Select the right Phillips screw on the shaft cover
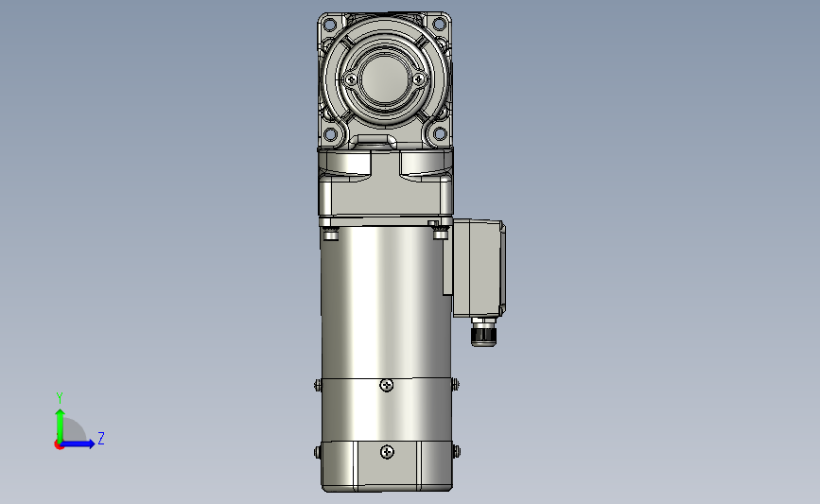This screenshot has height=504, width=820. (x=419, y=79)
